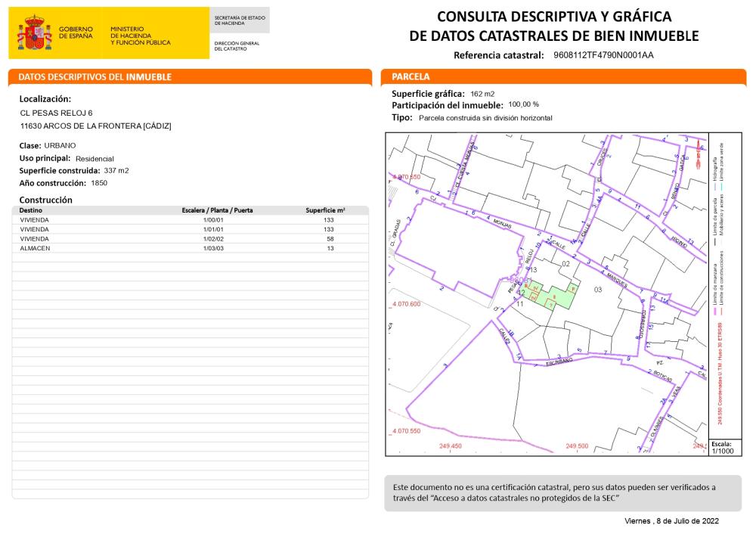Click 'Escalera / Planta / Puerta' column header
756x534 pixels.
217,210
